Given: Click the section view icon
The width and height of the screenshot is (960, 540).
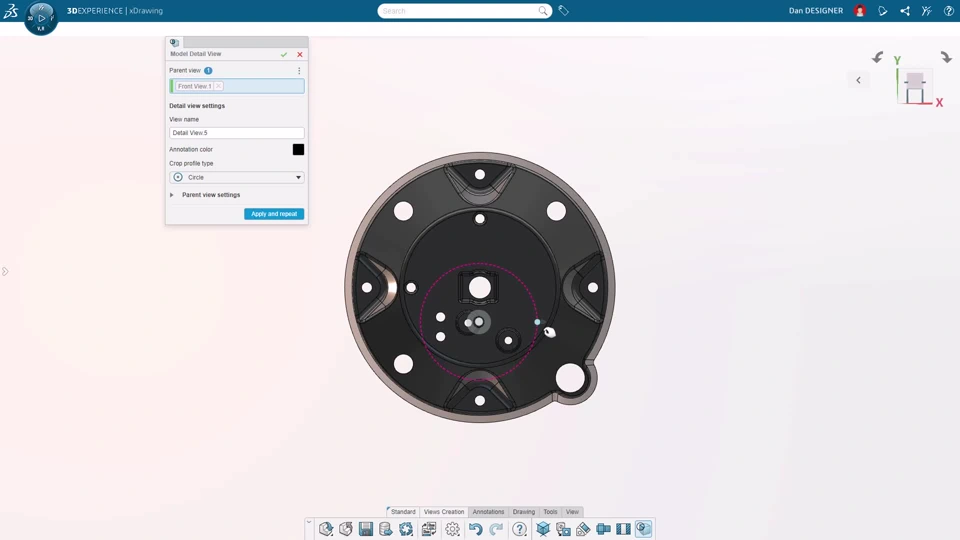Looking at the screenshot, I should (603, 529).
